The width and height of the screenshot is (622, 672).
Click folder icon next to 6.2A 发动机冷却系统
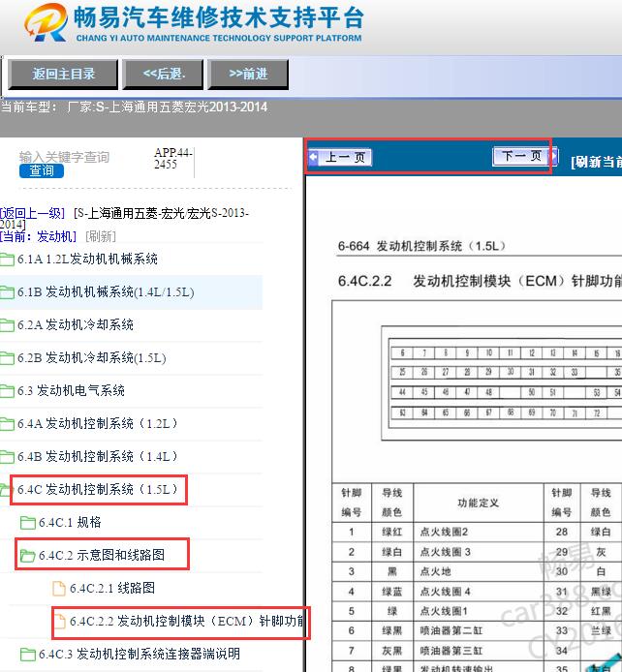tap(8, 325)
